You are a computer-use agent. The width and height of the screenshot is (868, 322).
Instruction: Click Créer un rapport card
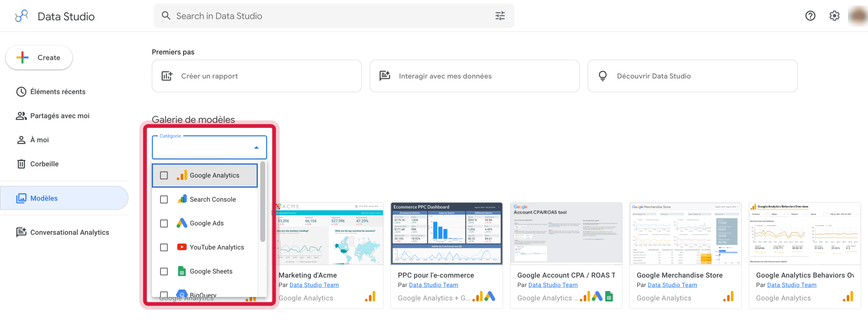click(257, 76)
